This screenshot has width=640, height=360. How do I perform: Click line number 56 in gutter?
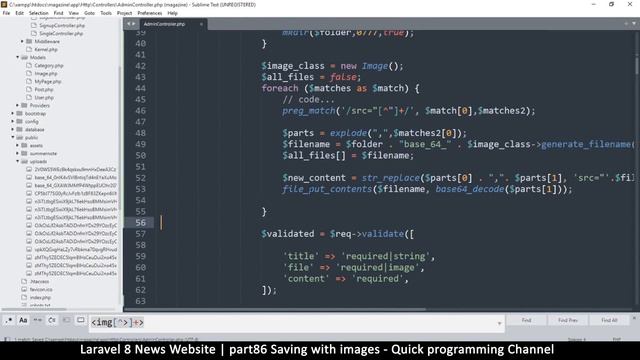[140, 222]
